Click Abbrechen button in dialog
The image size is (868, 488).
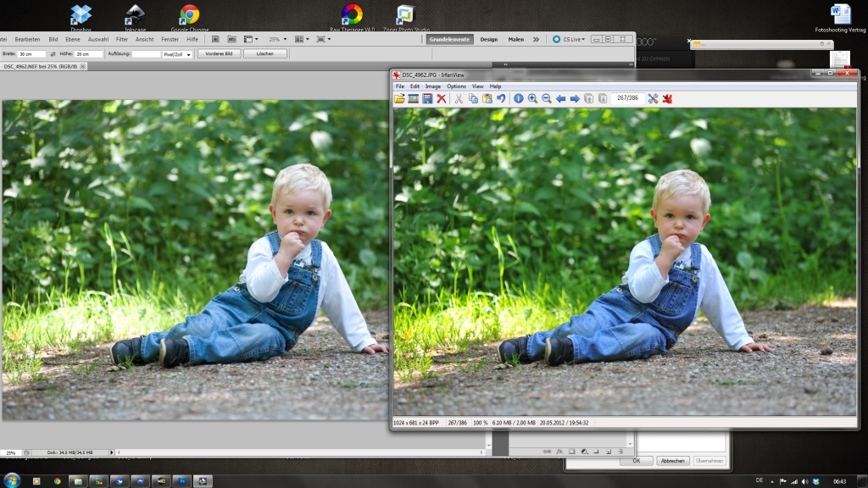point(672,460)
